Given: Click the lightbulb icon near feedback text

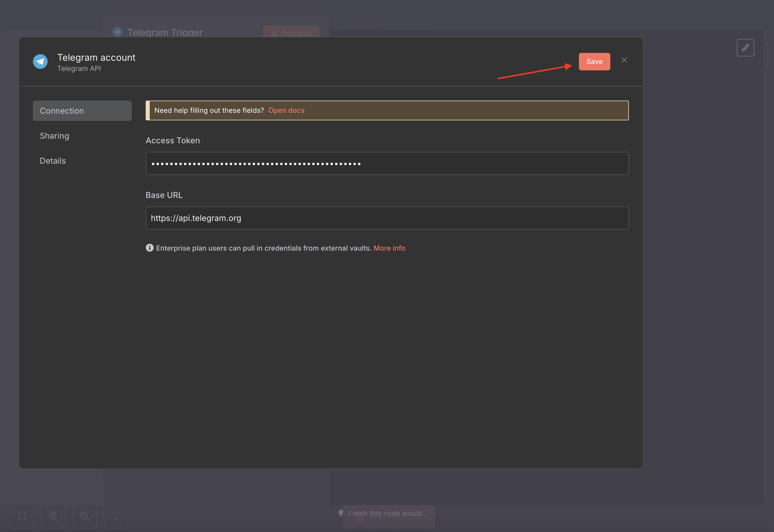Looking at the screenshot, I should 341,513.
